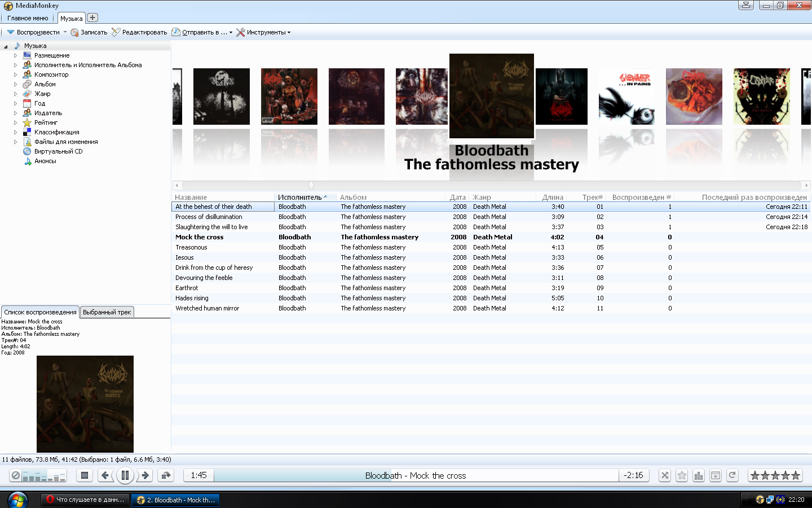Click the star icon near the shuffle button
Viewport: 812px width, 508px height.
pyautogui.click(x=682, y=475)
